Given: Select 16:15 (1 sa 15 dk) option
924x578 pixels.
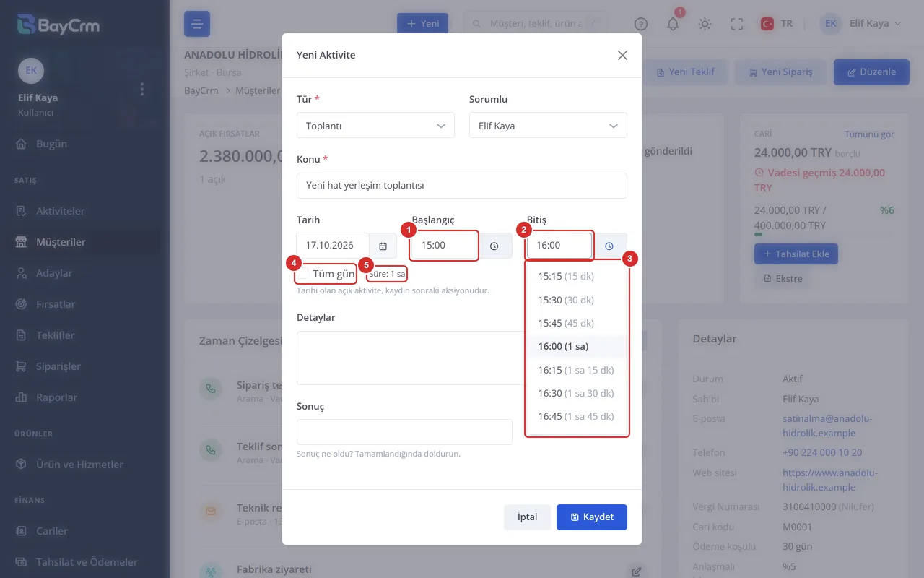Looking at the screenshot, I should [576, 370].
